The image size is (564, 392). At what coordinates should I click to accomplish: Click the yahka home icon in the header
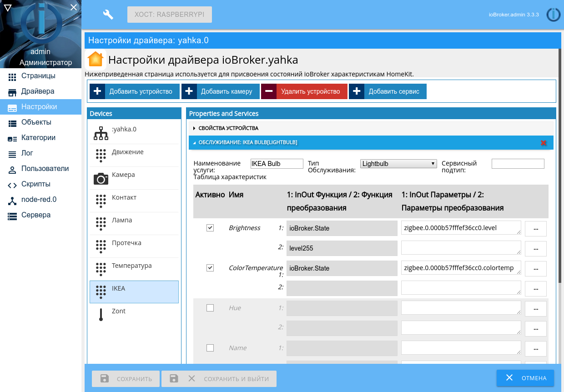click(x=96, y=60)
